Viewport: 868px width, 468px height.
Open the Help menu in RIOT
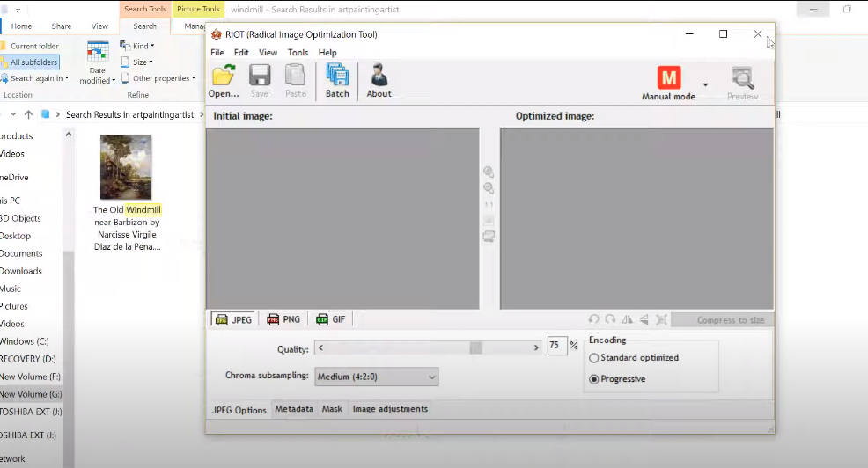pos(327,53)
